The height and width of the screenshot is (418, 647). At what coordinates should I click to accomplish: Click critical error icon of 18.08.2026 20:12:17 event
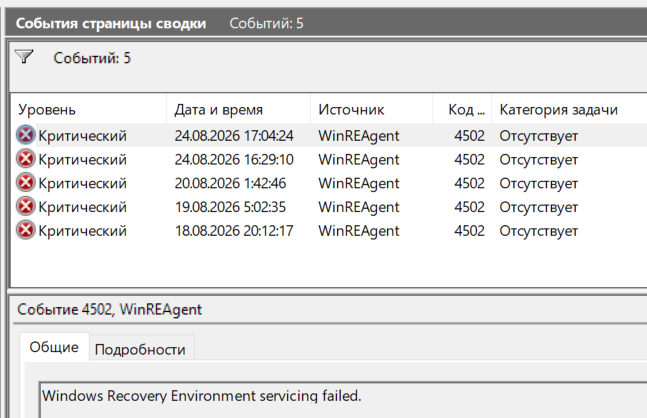pyautogui.click(x=26, y=230)
